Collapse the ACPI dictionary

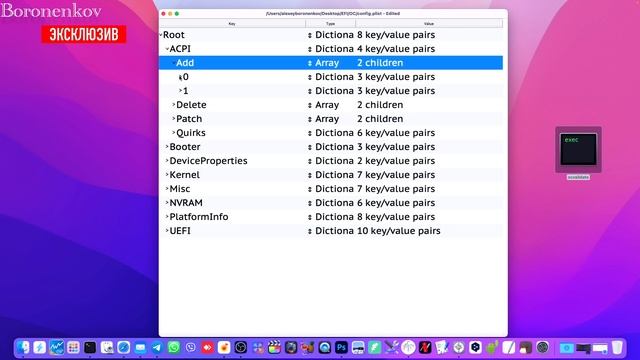pyautogui.click(x=167, y=49)
